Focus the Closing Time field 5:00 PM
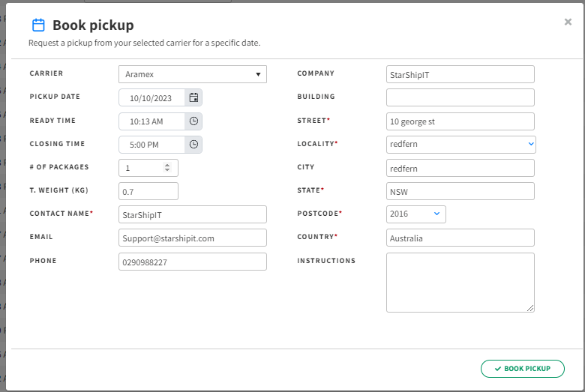 point(151,145)
